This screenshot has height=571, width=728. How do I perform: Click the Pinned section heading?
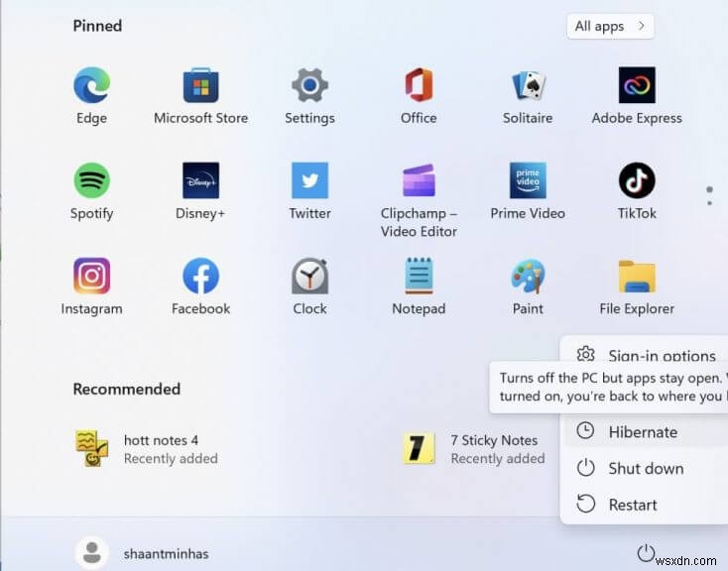pos(97,26)
